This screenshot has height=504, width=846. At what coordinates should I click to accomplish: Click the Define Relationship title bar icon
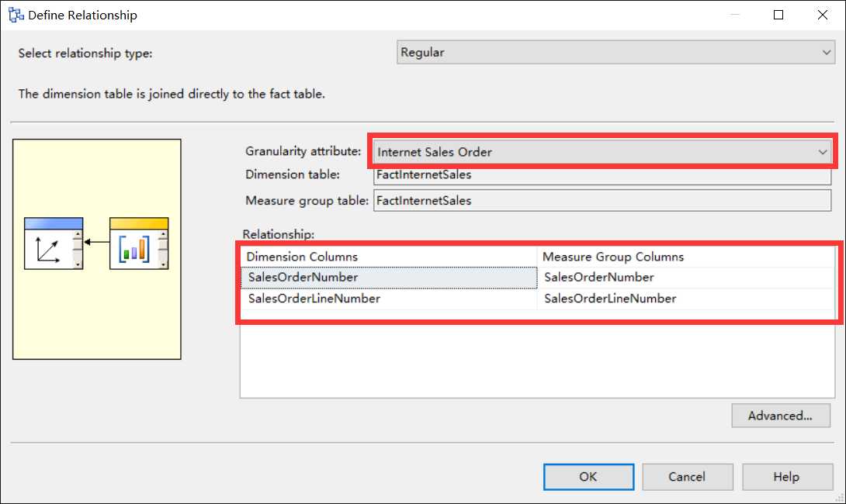[x=16, y=15]
